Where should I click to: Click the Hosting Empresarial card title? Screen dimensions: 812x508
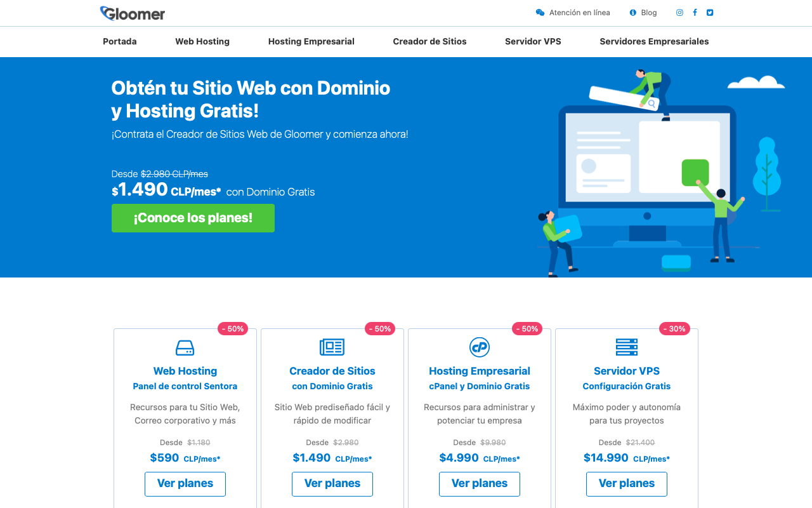point(479,371)
